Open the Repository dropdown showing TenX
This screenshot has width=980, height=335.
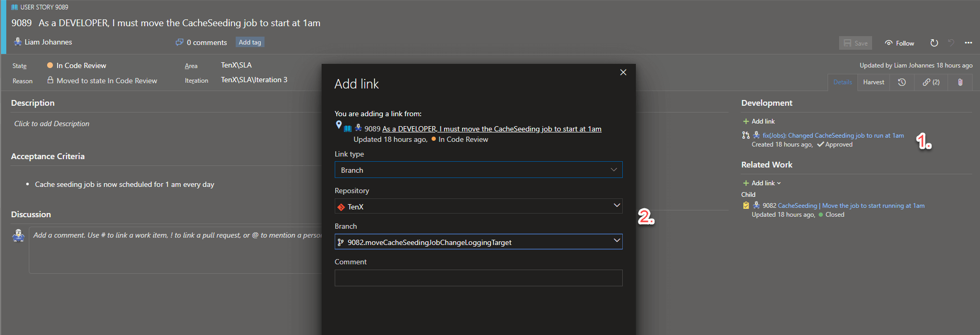(478, 206)
